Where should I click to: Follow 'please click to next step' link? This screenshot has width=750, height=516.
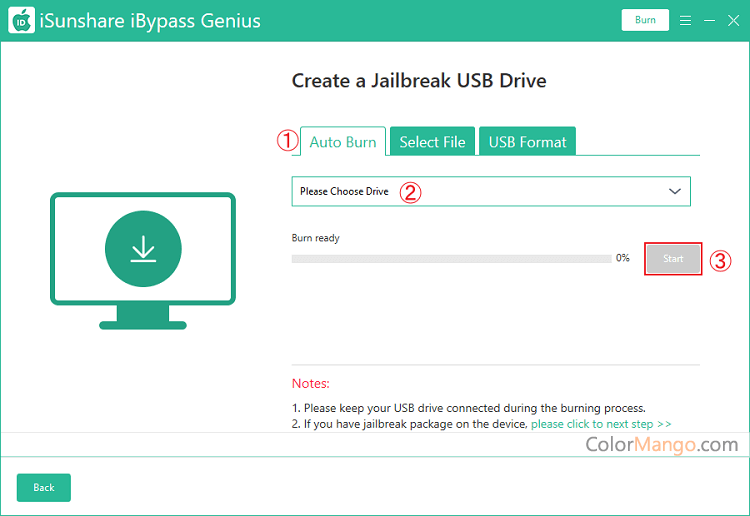(x=601, y=424)
